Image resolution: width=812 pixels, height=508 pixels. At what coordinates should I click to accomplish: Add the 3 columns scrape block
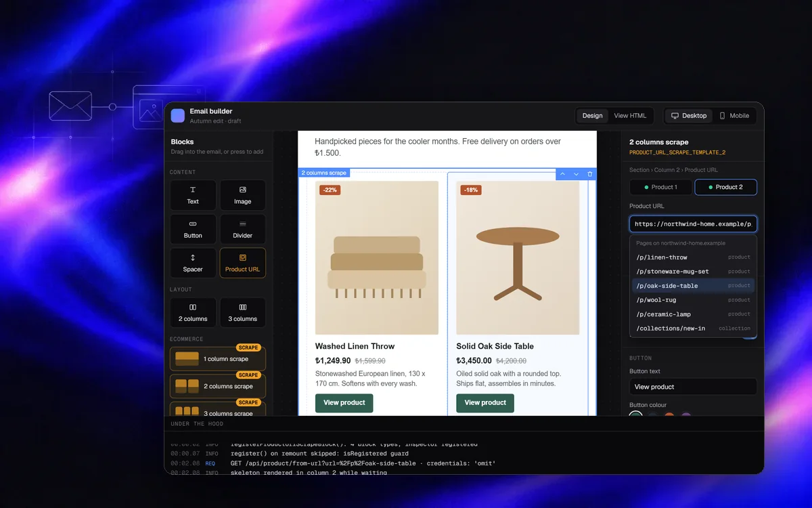point(218,410)
